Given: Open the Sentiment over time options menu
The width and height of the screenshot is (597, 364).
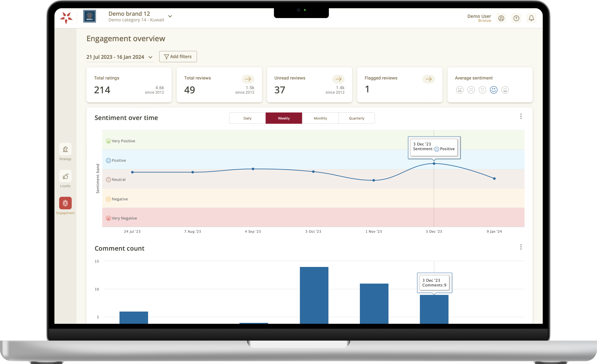Looking at the screenshot, I should (521, 116).
